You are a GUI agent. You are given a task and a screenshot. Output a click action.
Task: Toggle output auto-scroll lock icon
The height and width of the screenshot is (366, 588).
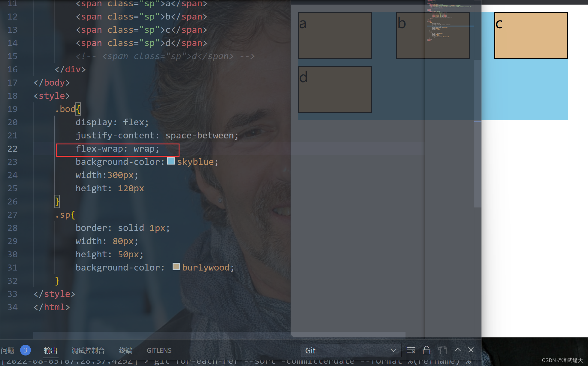point(427,350)
